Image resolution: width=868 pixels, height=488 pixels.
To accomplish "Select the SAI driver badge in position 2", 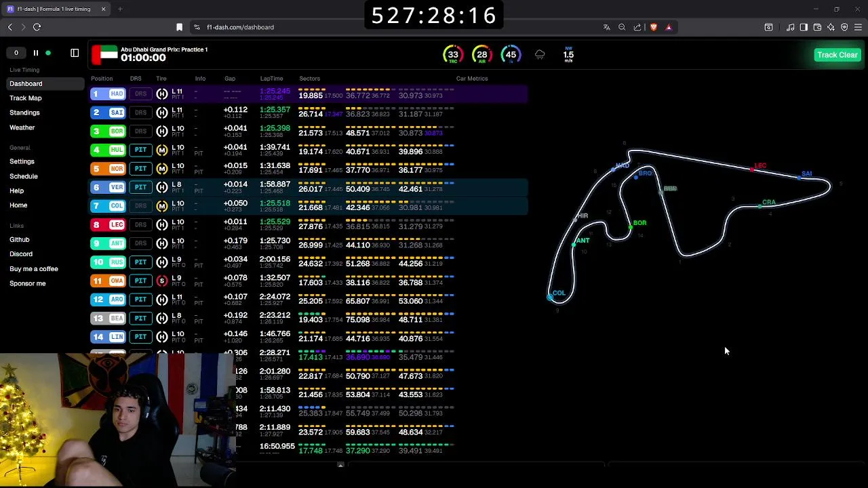I will point(108,113).
